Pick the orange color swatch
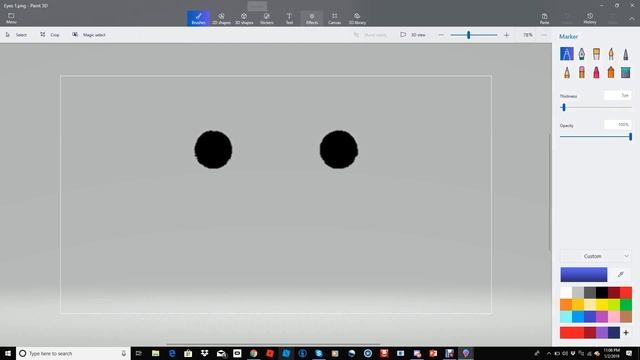Image resolution: width=640 pixels, height=360 pixels. coord(566,304)
